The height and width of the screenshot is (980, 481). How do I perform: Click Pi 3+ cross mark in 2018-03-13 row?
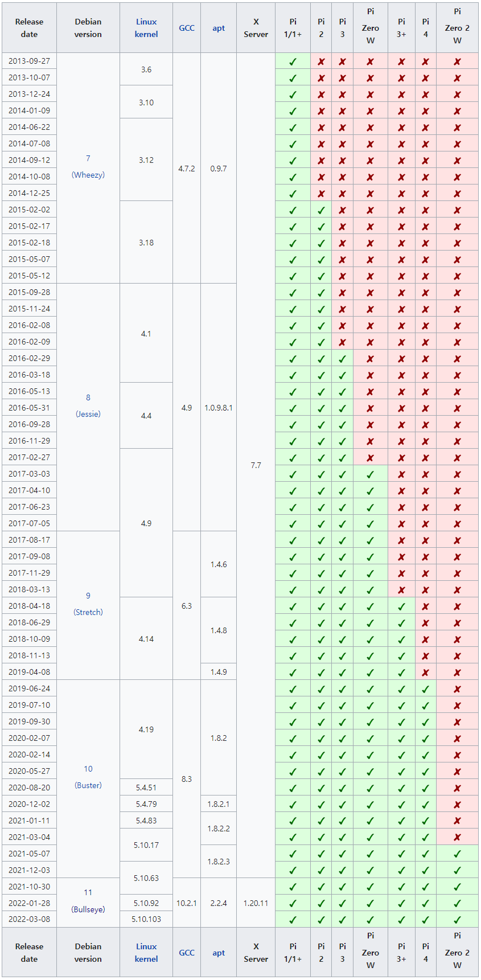[402, 590]
